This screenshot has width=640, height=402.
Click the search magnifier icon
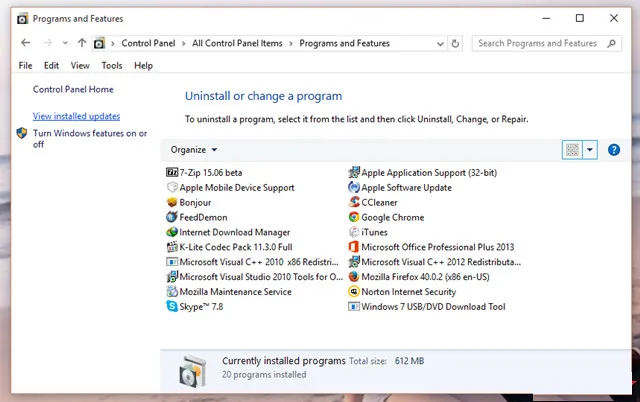click(611, 43)
